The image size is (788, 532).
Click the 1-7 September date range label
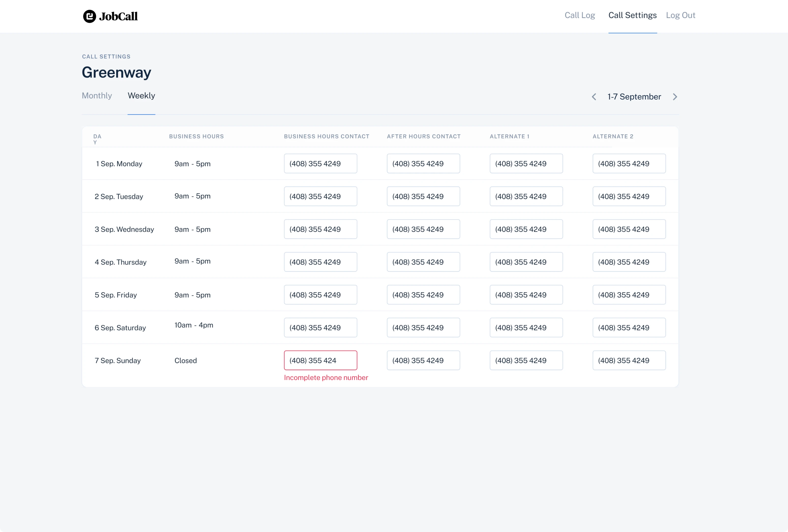[634, 97]
